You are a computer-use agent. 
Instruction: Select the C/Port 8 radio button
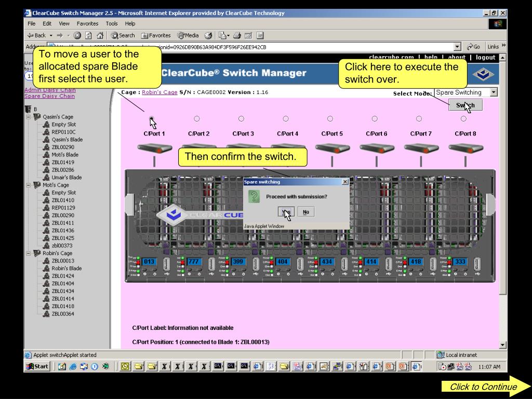pos(463,119)
